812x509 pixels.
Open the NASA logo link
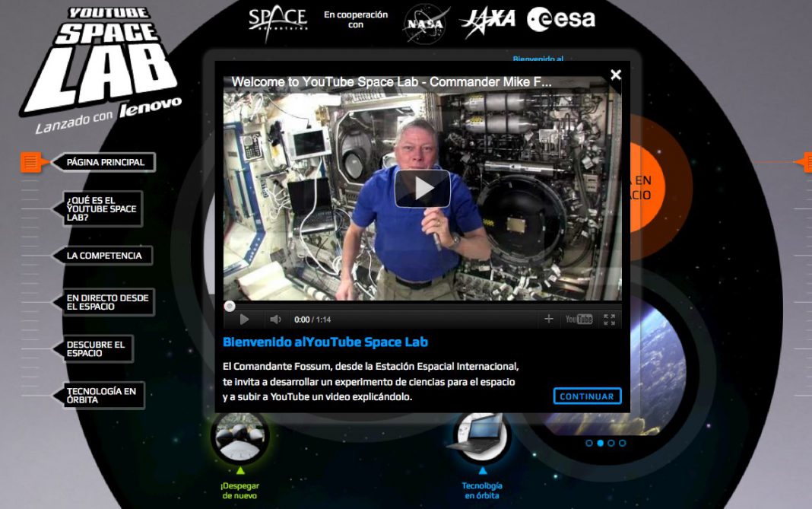point(423,21)
